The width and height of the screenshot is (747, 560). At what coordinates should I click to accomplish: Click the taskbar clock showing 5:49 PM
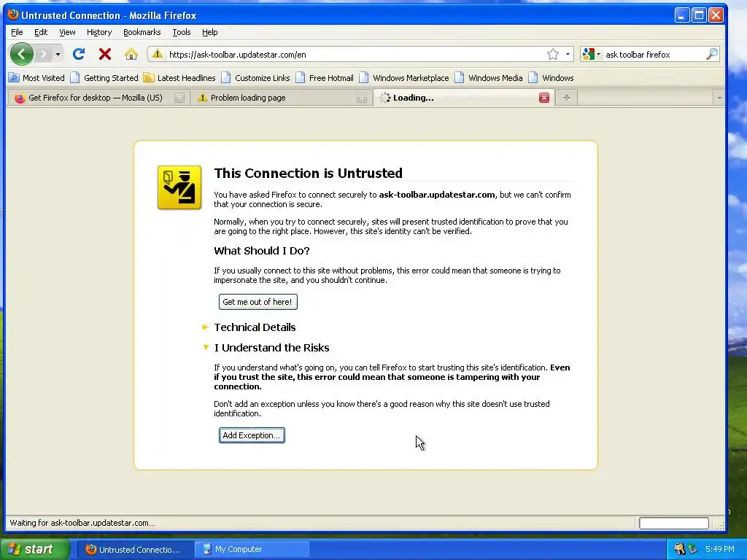pyautogui.click(x=719, y=549)
